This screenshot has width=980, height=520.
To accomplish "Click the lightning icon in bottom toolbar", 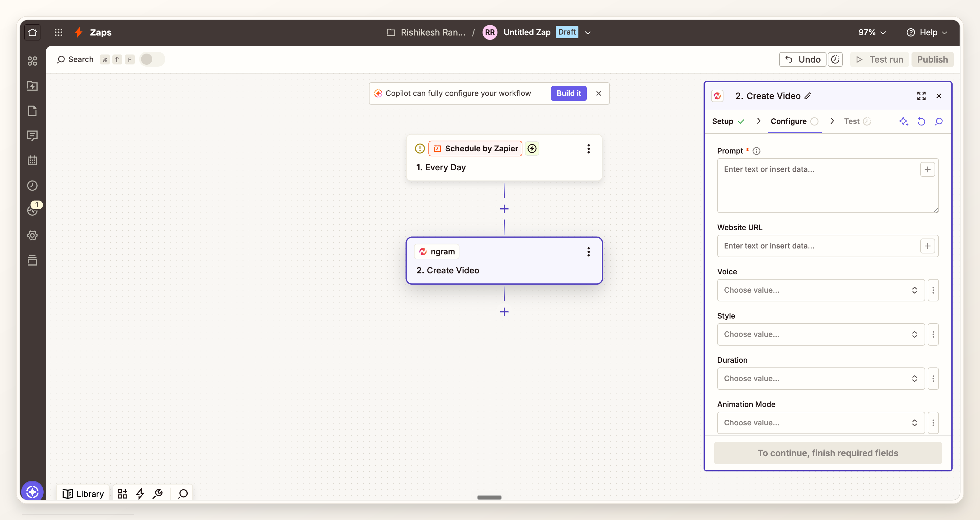I will tap(140, 494).
